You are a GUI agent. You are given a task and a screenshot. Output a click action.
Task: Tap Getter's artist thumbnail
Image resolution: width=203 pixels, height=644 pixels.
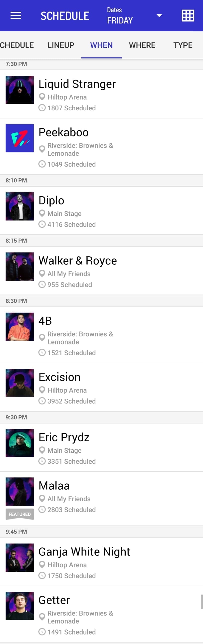20,606
